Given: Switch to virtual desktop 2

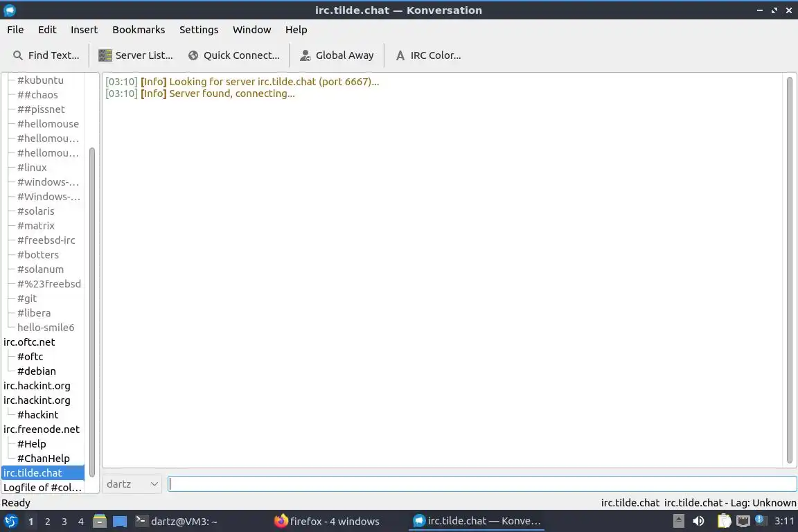Looking at the screenshot, I should click(47, 522).
